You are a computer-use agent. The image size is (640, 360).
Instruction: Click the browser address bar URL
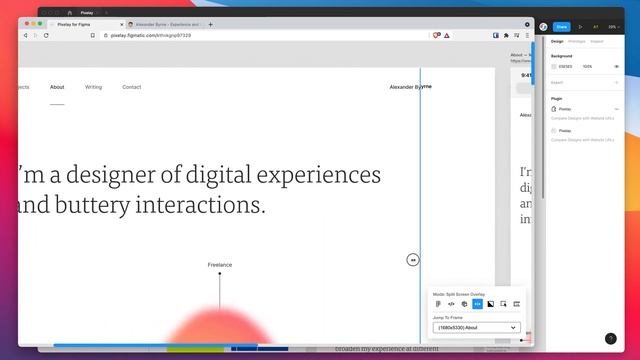(151, 36)
